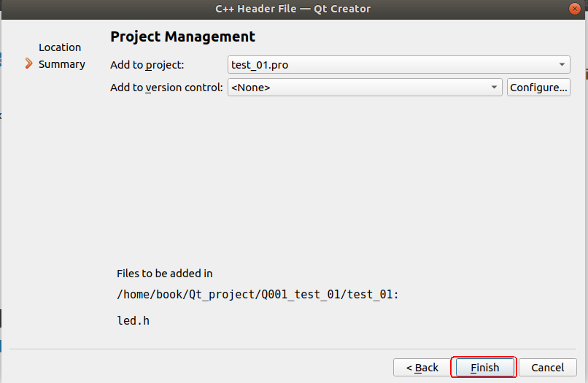
Task: Click the Project Management heading
Action: [182, 36]
